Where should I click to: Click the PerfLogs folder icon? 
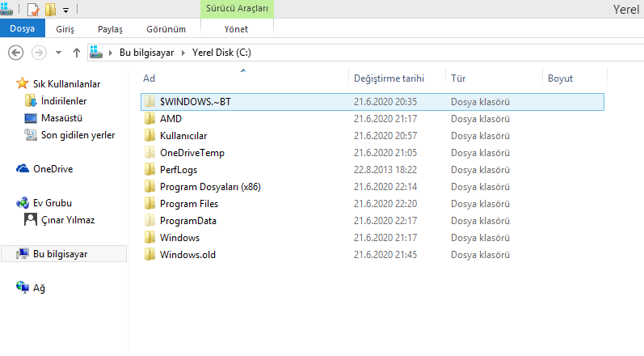150,169
